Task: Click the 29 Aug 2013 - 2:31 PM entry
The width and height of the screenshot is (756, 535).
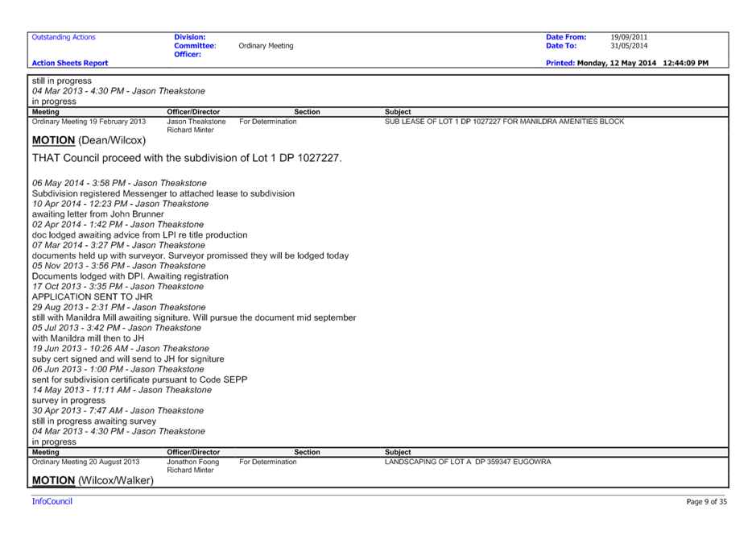Action: 118,307
